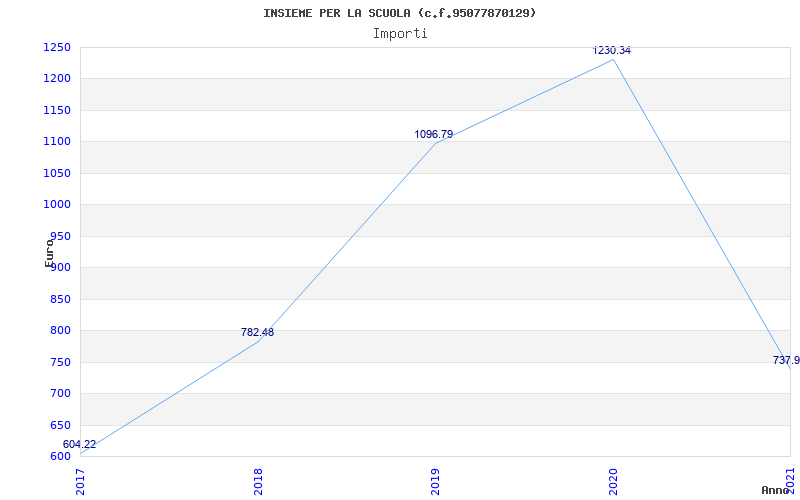The image size is (800, 500).
Task: Click the Importi subtitle
Action: pos(400,34)
